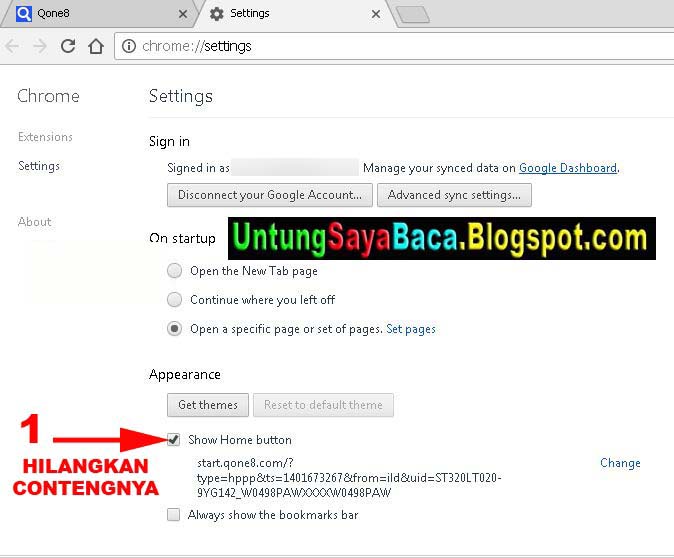Click the browser Forward arrow
The width and height of the screenshot is (674, 558).
coord(40,46)
